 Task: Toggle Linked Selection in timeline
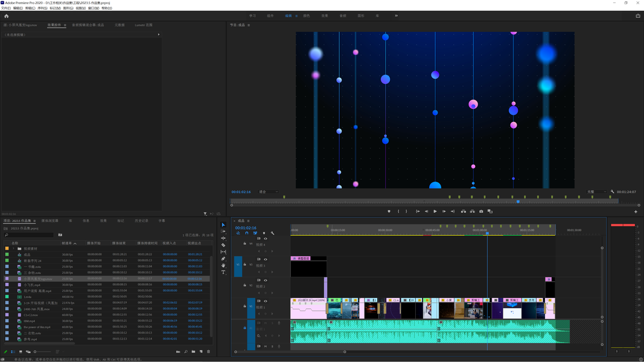255,233
